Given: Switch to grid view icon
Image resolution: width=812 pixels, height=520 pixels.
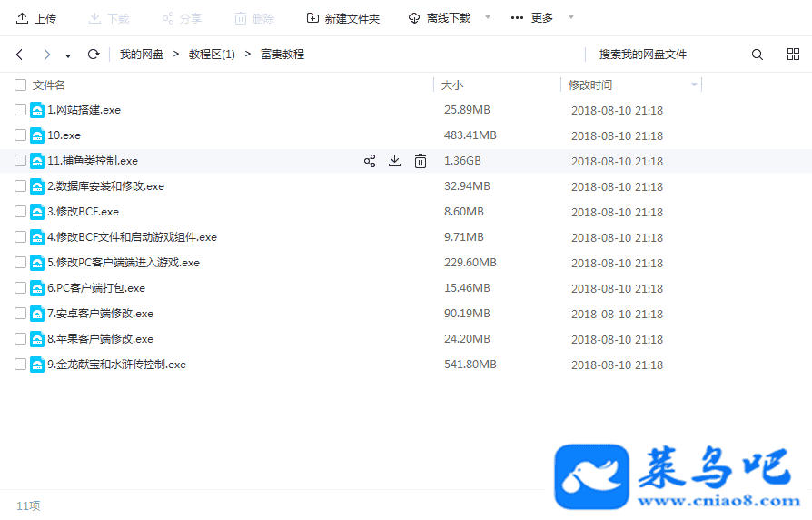Looking at the screenshot, I should (793, 55).
